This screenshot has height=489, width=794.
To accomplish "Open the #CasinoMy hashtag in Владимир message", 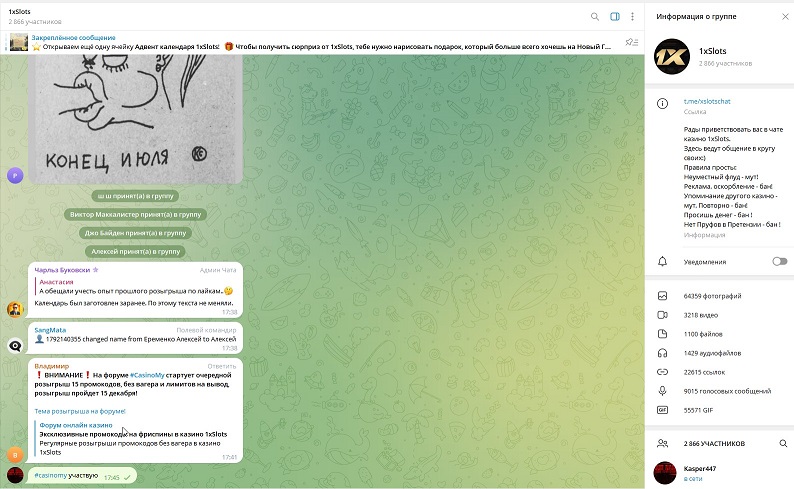I will [x=147, y=375].
